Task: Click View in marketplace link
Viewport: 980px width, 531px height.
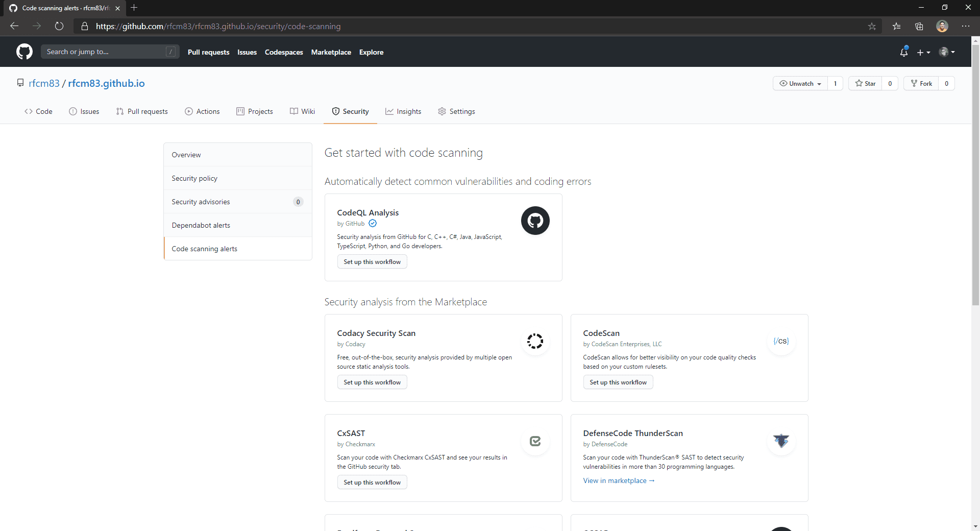Action: tap(619, 480)
